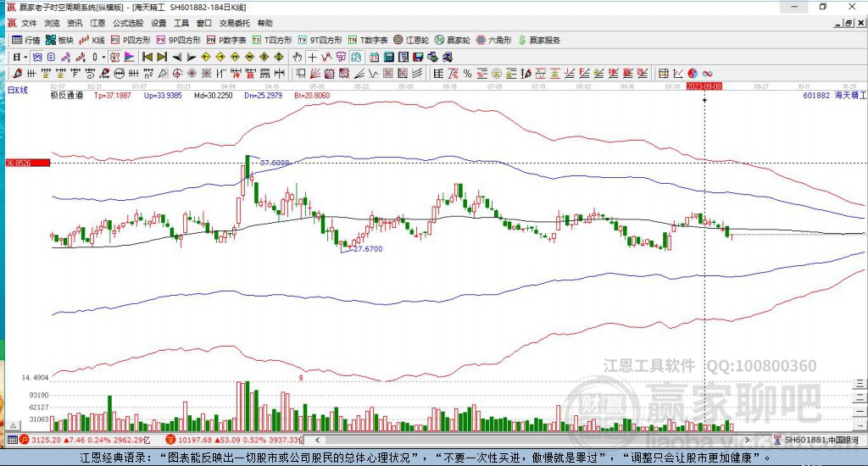Click the SH601881 中国银河 status entry
This screenshot has width=868, height=466.
[818, 440]
